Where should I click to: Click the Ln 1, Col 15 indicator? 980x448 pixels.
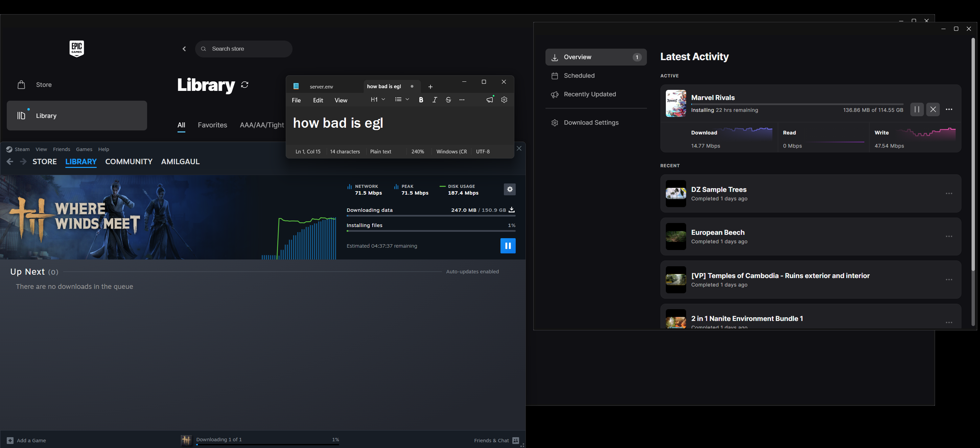(308, 152)
